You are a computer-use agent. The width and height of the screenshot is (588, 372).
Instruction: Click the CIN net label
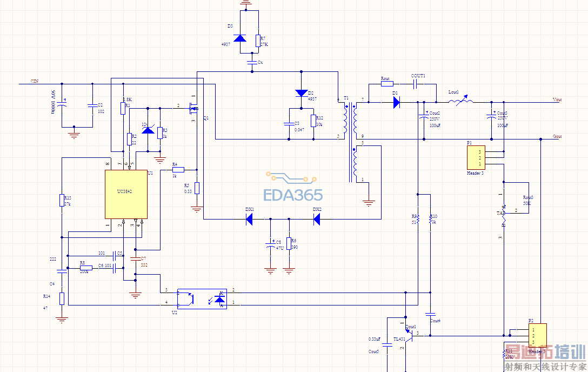click(x=34, y=81)
